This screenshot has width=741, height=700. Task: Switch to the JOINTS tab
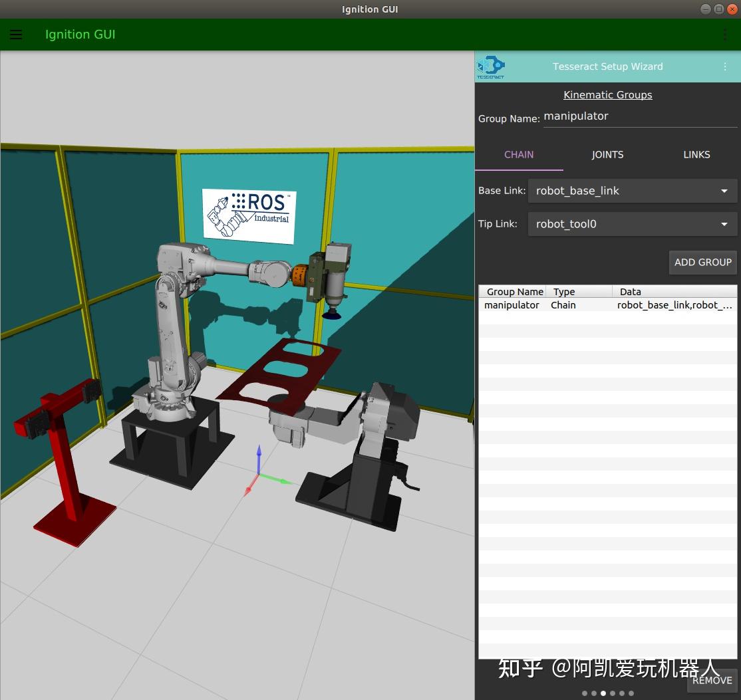coord(607,154)
